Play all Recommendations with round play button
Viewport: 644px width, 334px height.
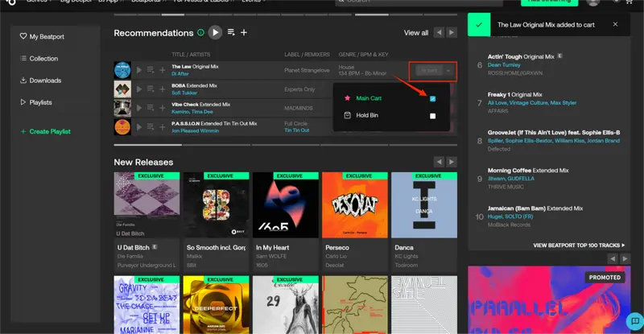click(x=215, y=32)
